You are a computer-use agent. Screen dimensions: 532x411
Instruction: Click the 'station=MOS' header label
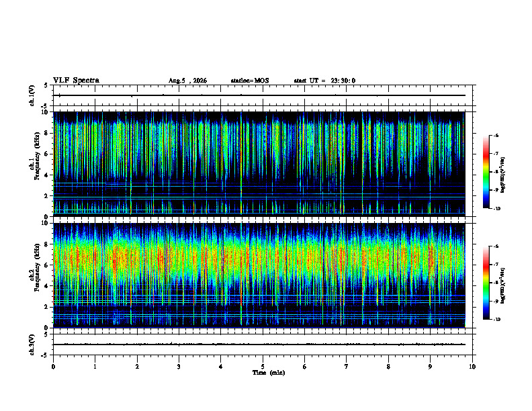pos(250,81)
